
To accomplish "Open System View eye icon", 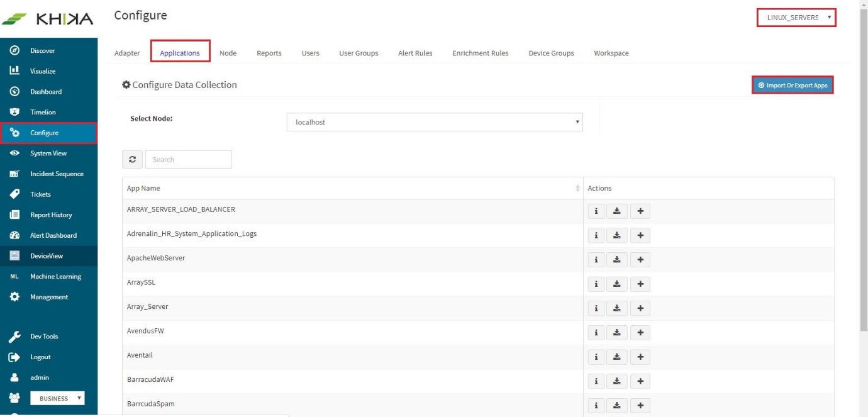I will (14, 153).
